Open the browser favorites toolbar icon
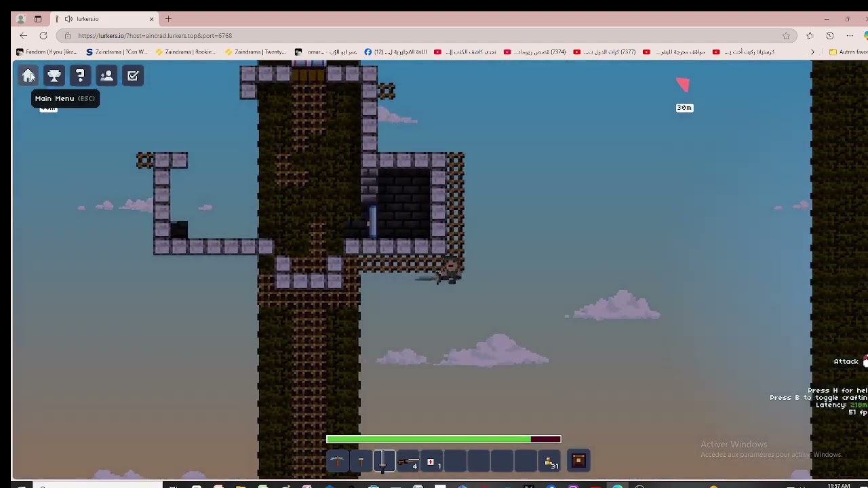Screen dimensions: 868x488 click(810, 35)
